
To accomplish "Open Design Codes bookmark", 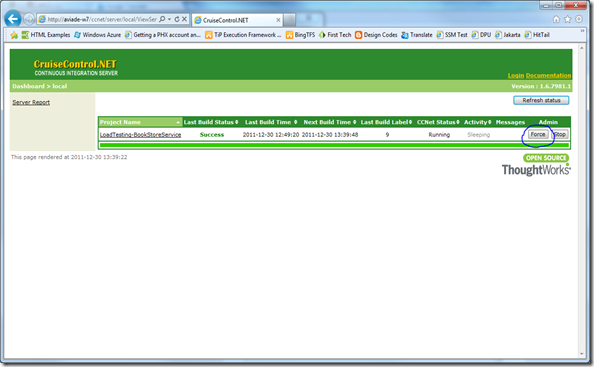I will (x=376, y=35).
